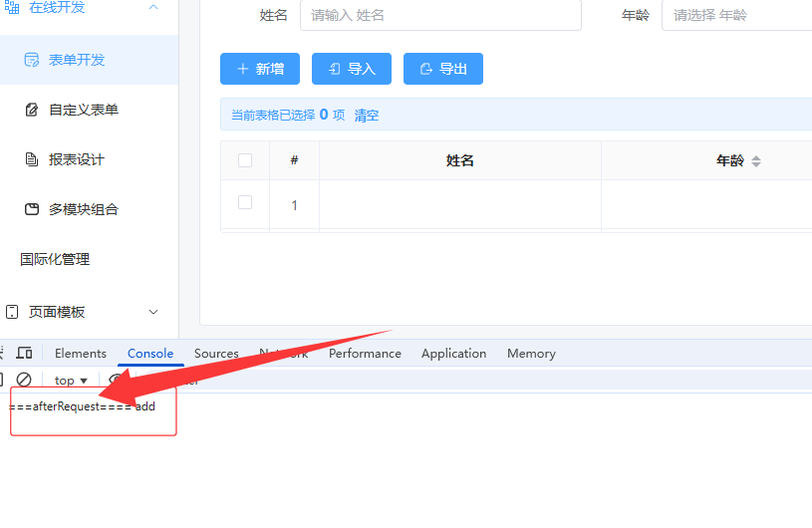Click the 页面模板 menu icon
The image size is (812, 528).
[x=12, y=312]
